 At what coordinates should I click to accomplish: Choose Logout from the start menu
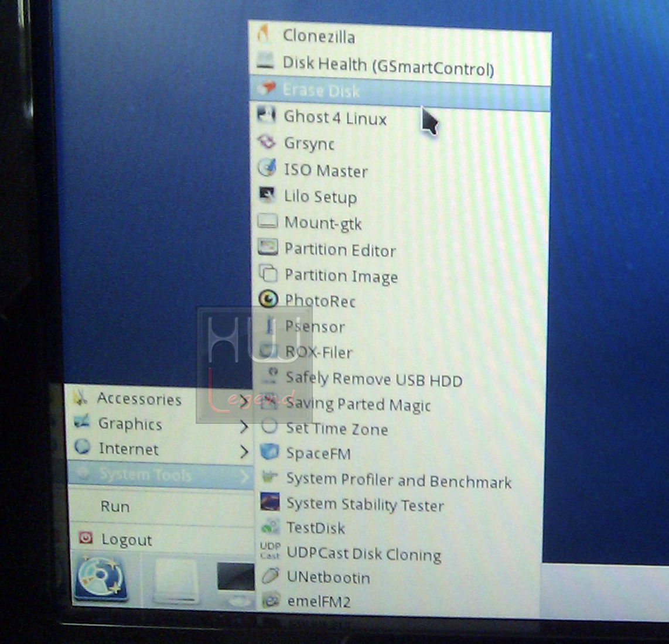pyautogui.click(x=162, y=540)
